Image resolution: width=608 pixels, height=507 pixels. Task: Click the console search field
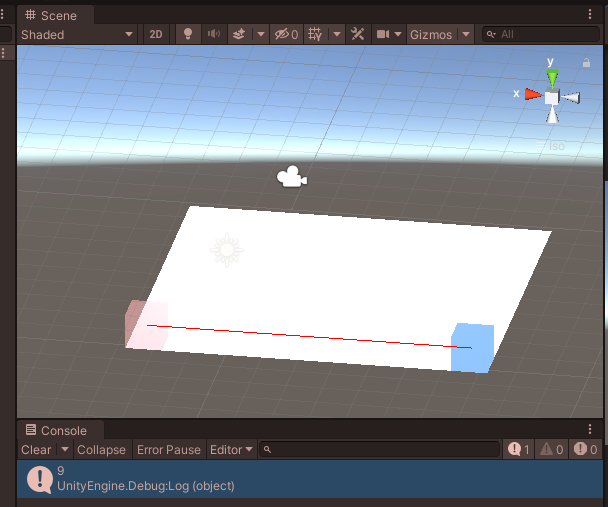click(x=379, y=450)
